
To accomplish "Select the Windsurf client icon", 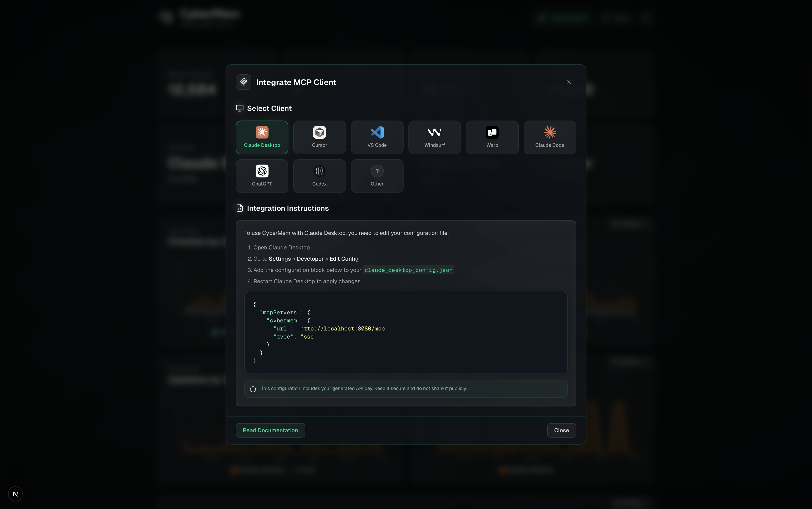I will click(x=434, y=132).
